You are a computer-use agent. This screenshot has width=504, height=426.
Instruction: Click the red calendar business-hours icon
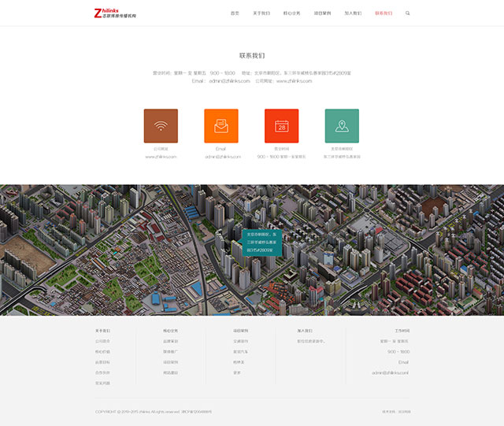coord(281,126)
